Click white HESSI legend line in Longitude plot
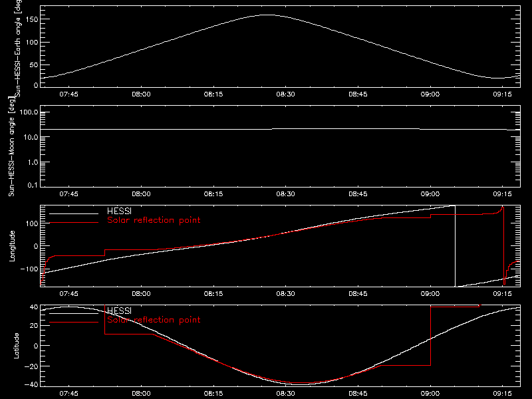532x399 pixels. tap(74, 213)
